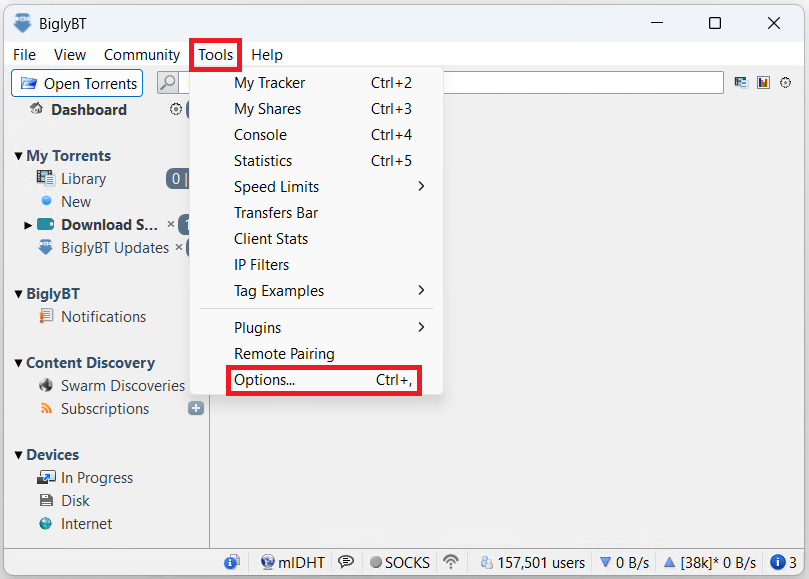Click the Swarm Discoveries sidebar icon
This screenshot has height=579, width=809.
coord(45,386)
